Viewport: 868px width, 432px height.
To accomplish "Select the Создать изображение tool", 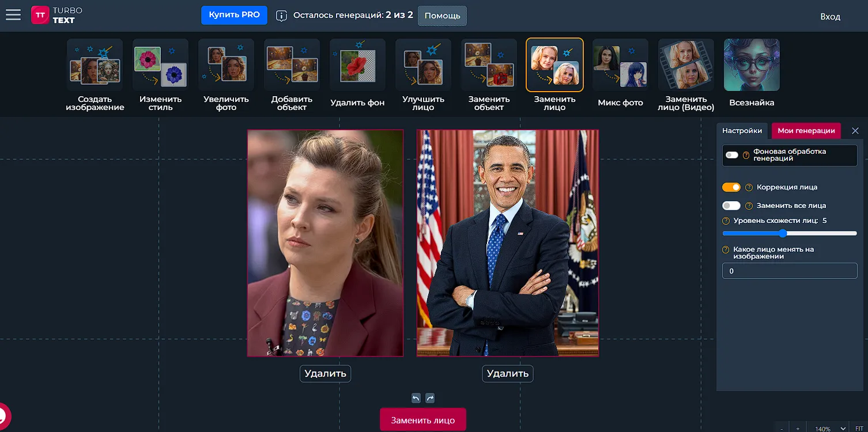I will tap(95, 73).
